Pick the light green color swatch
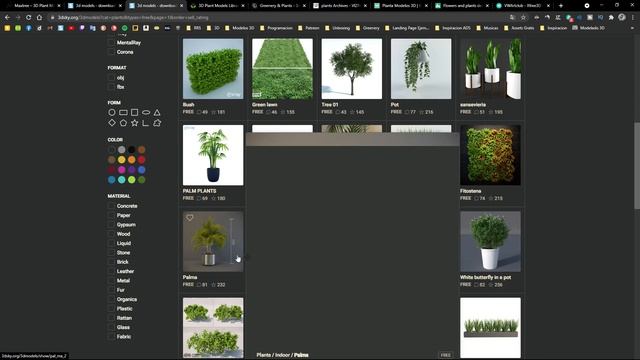The width and height of the screenshot is (640, 360). (131, 180)
